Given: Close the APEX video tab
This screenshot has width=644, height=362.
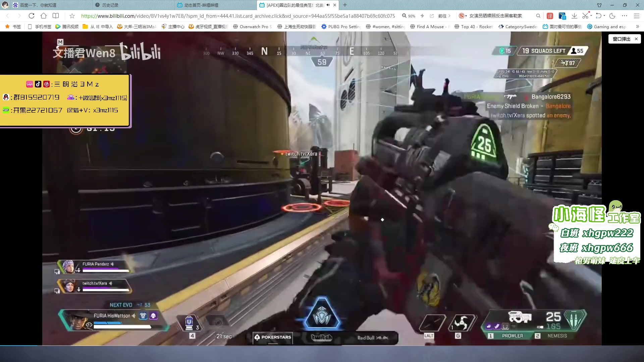Looking at the screenshot, I should [x=335, y=5].
